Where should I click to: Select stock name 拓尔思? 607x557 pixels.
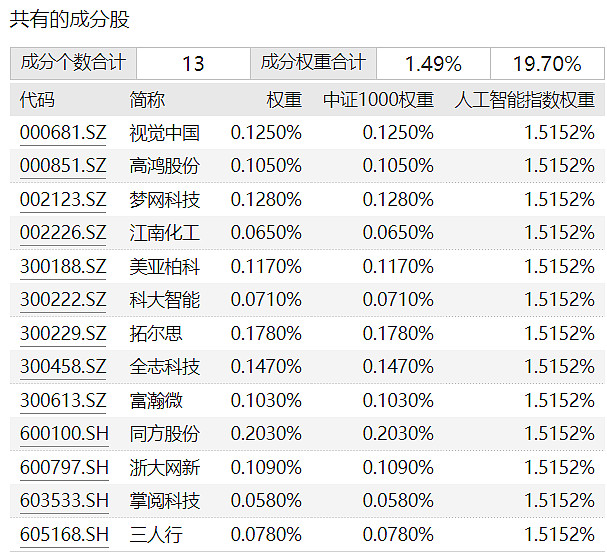point(156,334)
